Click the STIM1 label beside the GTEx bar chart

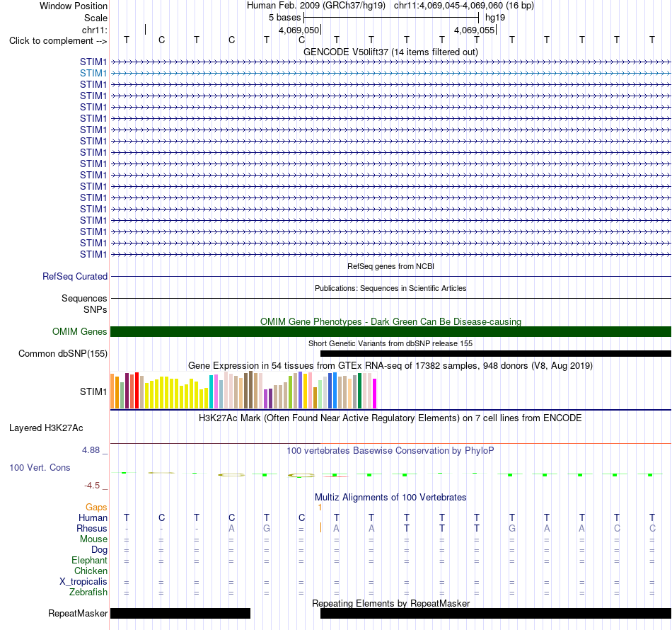93,391
